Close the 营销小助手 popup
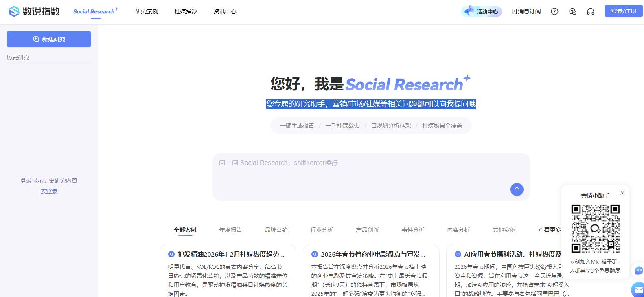Viewport: 644px width, 297px height. pos(622,193)
